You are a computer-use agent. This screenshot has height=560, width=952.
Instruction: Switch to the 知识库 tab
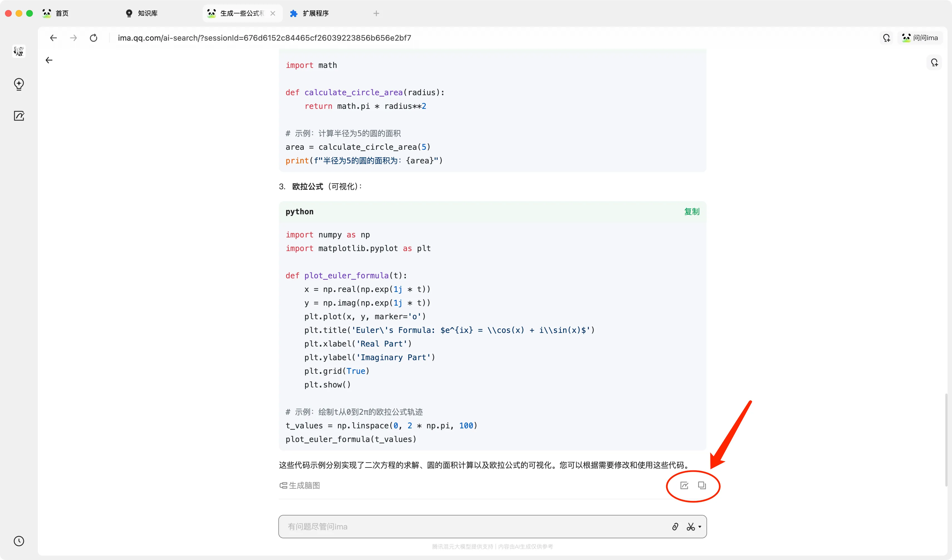click(x=147, y=13)
